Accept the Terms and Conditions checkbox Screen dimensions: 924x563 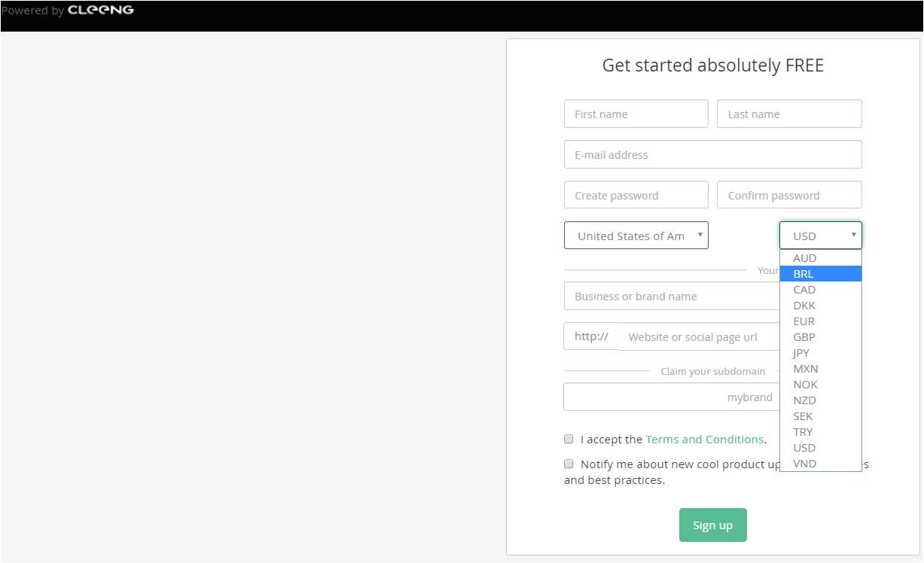569,439
